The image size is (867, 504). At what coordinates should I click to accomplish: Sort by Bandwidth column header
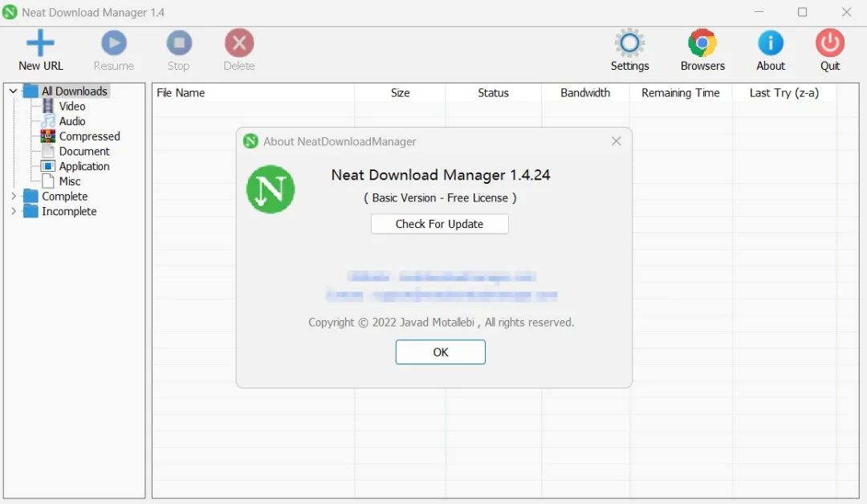[585, 93]
